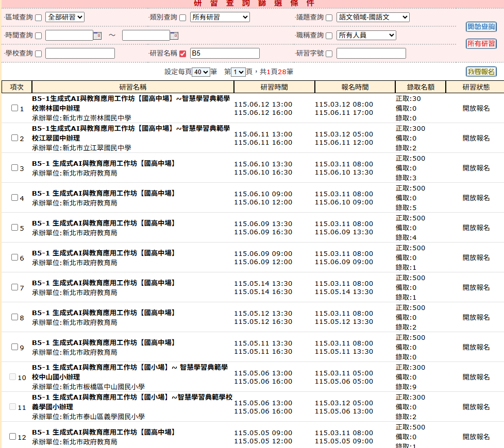Select the row 1 workshop checkbox
Viewport: 504px width, 448px height.
pos(14,108)
